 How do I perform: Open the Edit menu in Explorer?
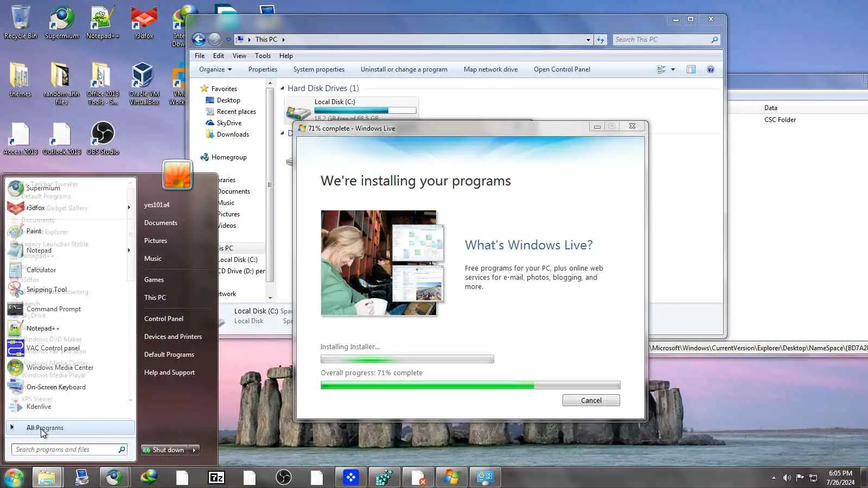click(x=219, y=56)
